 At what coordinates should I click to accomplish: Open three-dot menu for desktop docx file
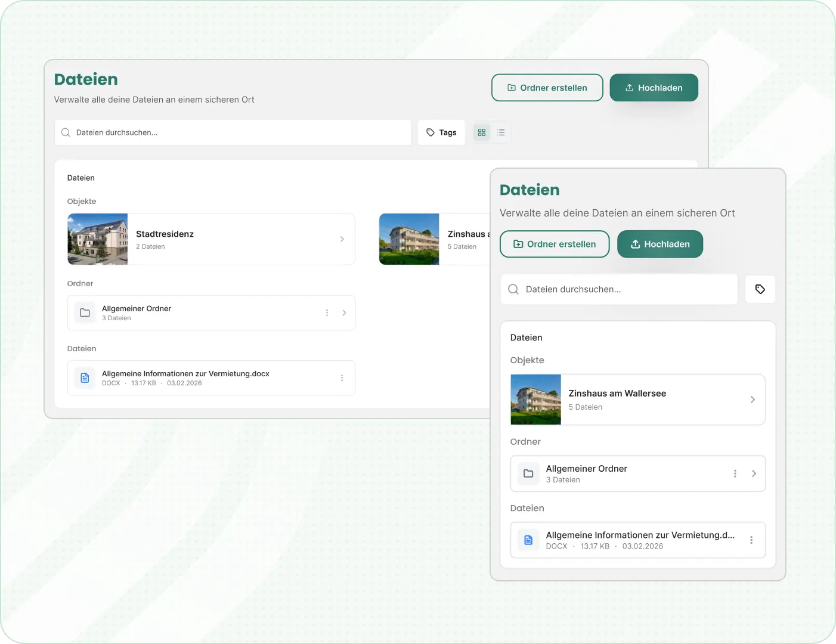342,378
